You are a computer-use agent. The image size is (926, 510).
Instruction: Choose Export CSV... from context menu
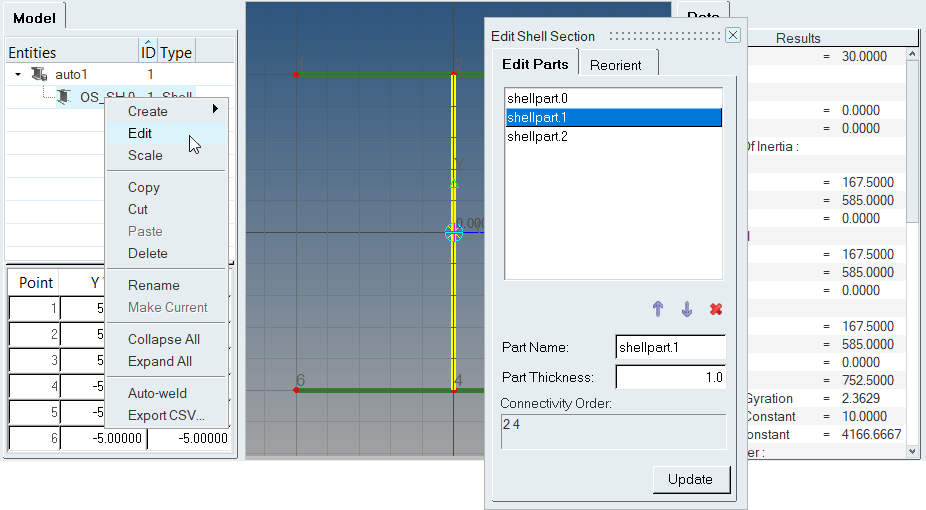(x=165, y=415)
